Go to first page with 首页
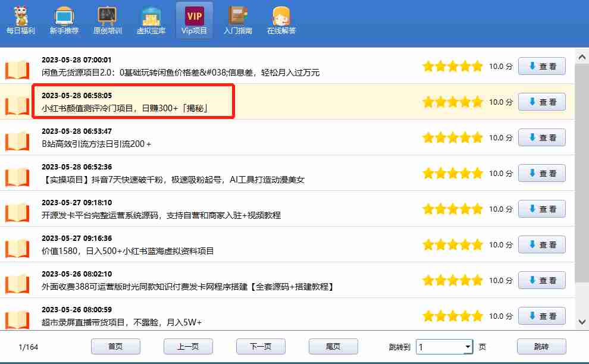 click(x=115, y=346)
